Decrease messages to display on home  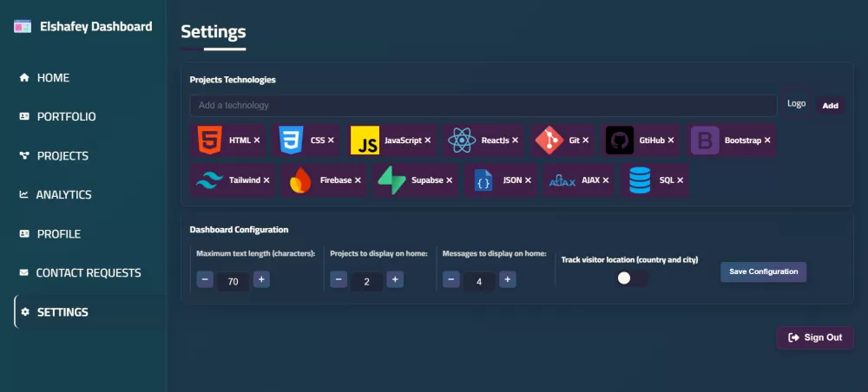[451, 280]
